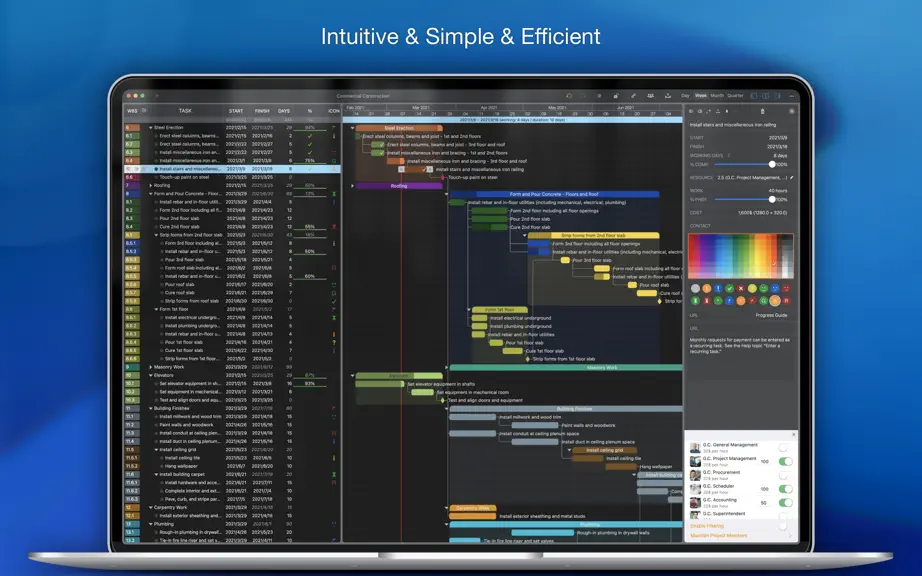922x576 pixels.
Task: Toggle the G.C. General Management resource switch
Action: click(x=784, y=448)
